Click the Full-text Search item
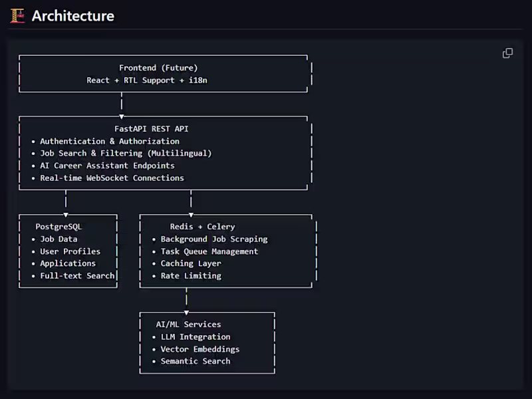Viewport: 532px width, 399px height. (77, 275)
